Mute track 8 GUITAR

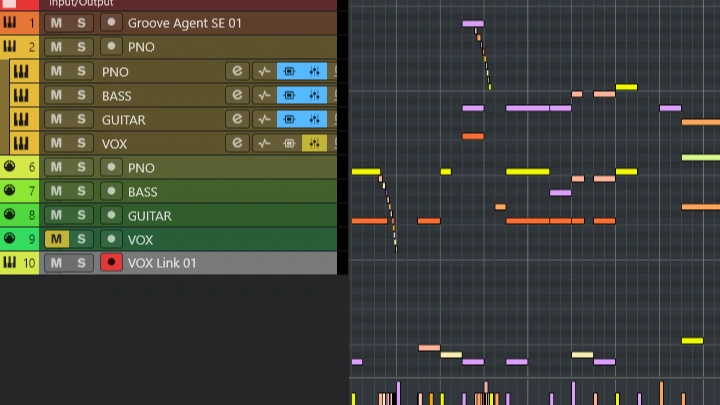coord(56,215)
